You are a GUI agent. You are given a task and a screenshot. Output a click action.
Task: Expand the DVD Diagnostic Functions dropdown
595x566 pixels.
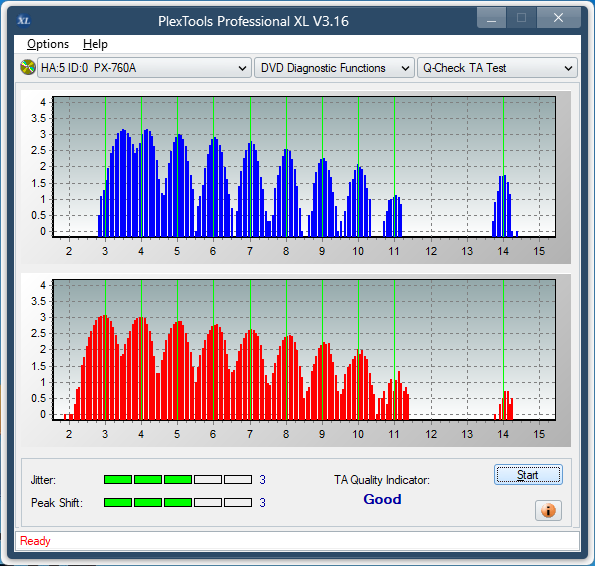coord(334,68)
